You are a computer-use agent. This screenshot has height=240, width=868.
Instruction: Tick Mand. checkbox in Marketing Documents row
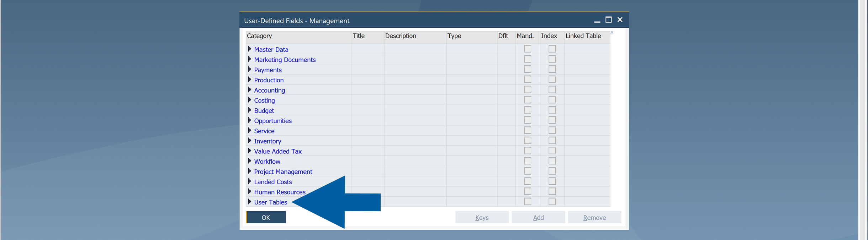coord(528,59)
